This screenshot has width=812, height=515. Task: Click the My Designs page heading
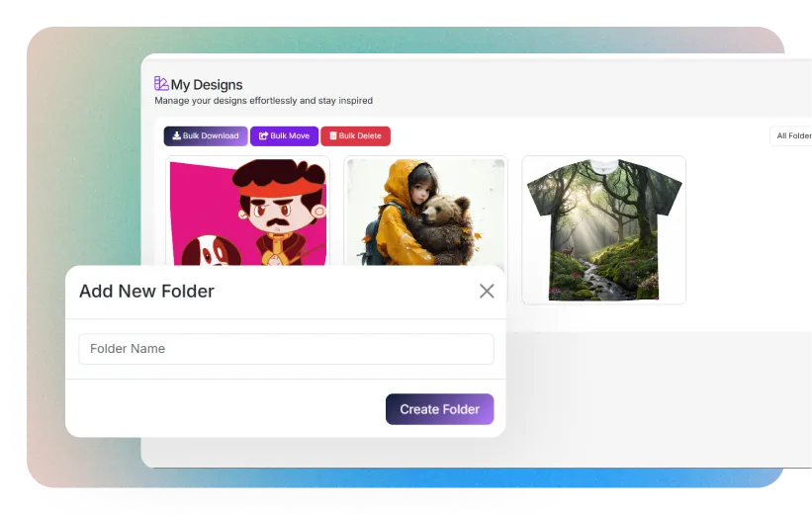click(206, 85)
